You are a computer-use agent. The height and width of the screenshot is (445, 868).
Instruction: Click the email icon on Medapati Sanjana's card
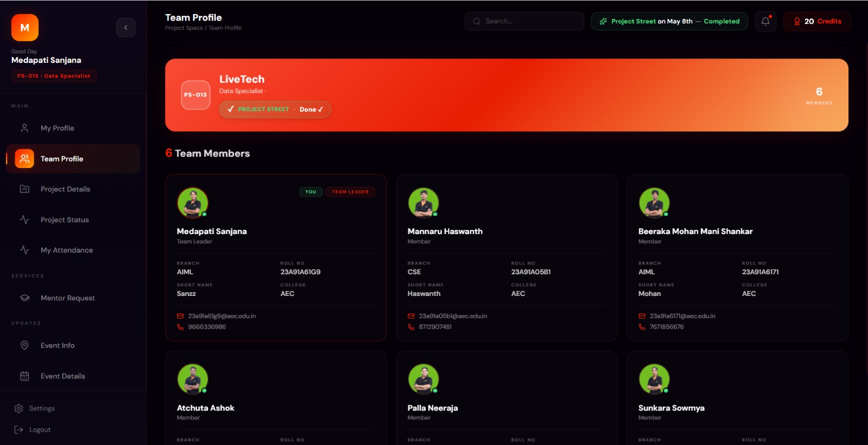pos(180,316)
